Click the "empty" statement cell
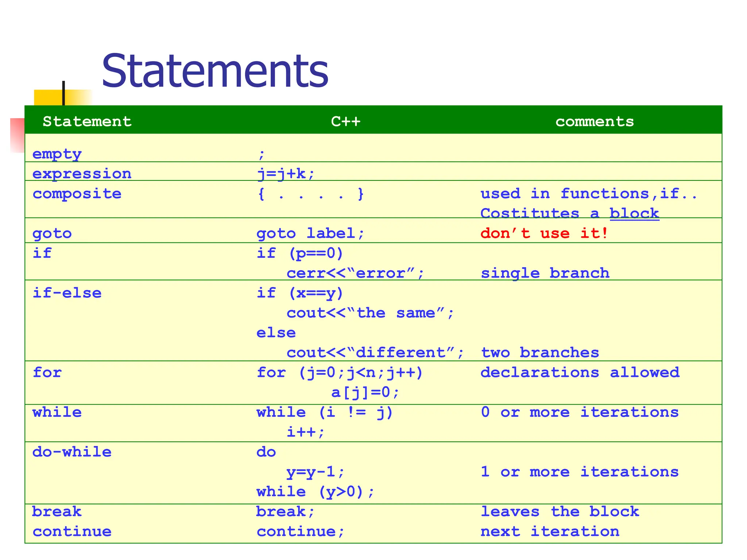 (57, 154)
